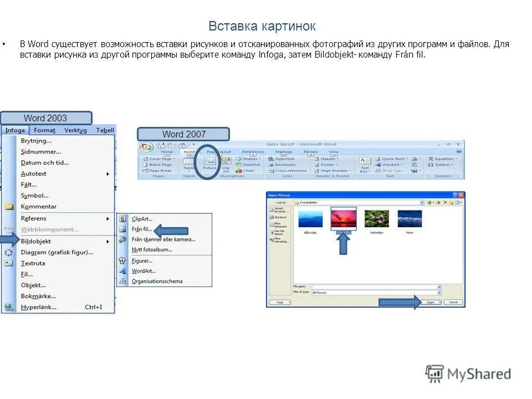Open the Infoga menu in Word 2003
The image size is (532, 399).
[x=14, y=130]
